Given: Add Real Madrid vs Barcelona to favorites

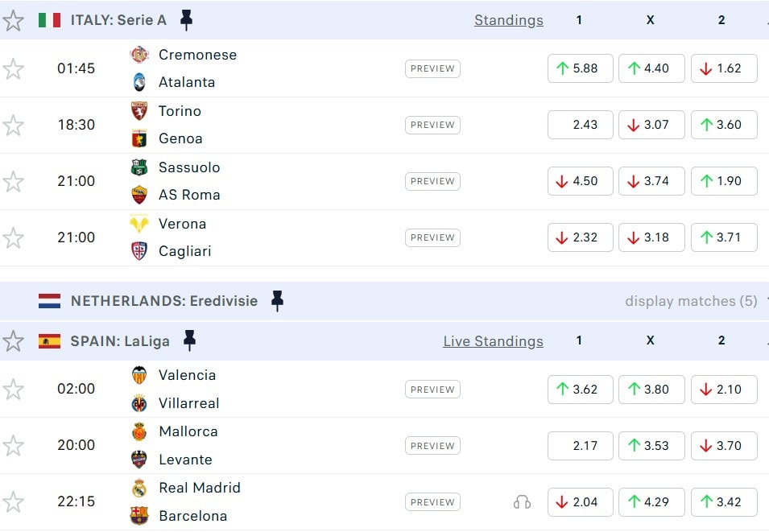Looking at the screenshot, I should coord(13,502).
